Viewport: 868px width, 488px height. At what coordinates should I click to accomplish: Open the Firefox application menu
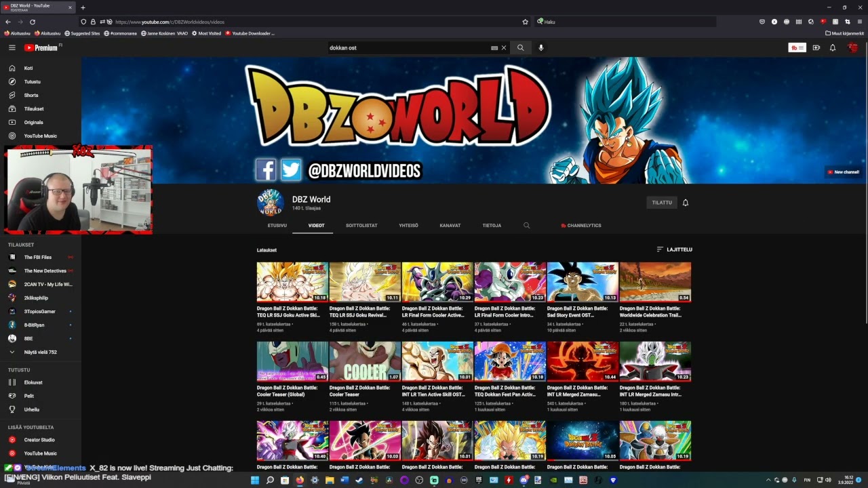pos(860,22)
